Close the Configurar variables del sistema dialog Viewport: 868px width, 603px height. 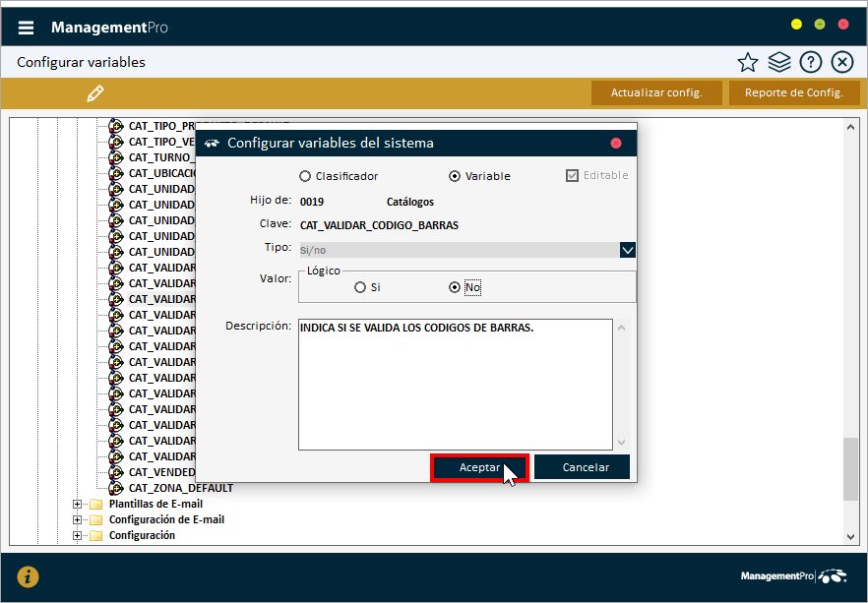pos(616,144)
